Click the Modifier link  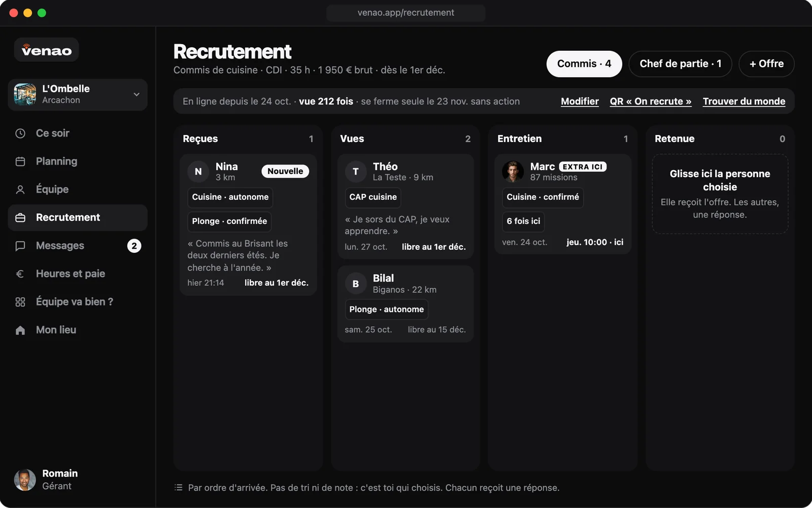tap(580, 101)
